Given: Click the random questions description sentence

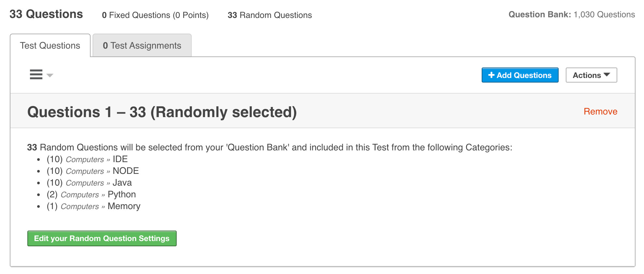Looking at the screenshot, I should 270,147.
